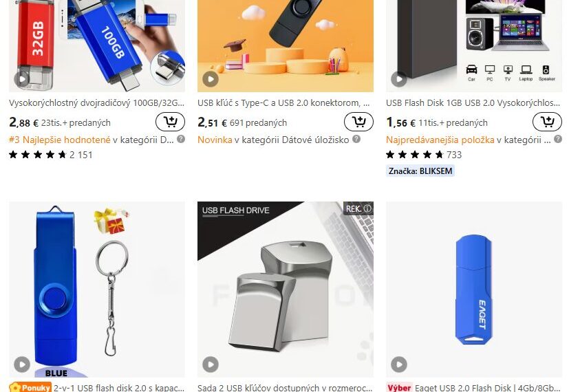Play video on the silver USB FLASH DRIVE image
Screen dimensions: 569x392
pyautogui.click(x=211, y=364)
